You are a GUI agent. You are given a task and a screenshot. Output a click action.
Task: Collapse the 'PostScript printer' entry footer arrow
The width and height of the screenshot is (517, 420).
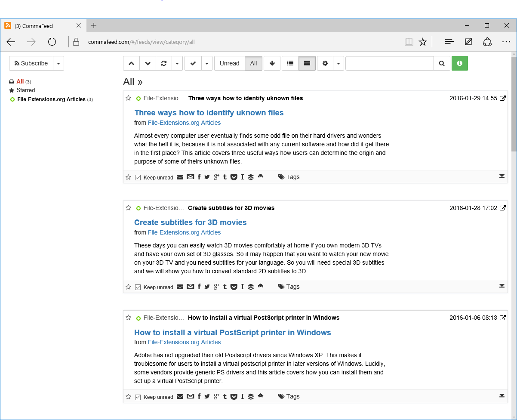coord(502,396)
